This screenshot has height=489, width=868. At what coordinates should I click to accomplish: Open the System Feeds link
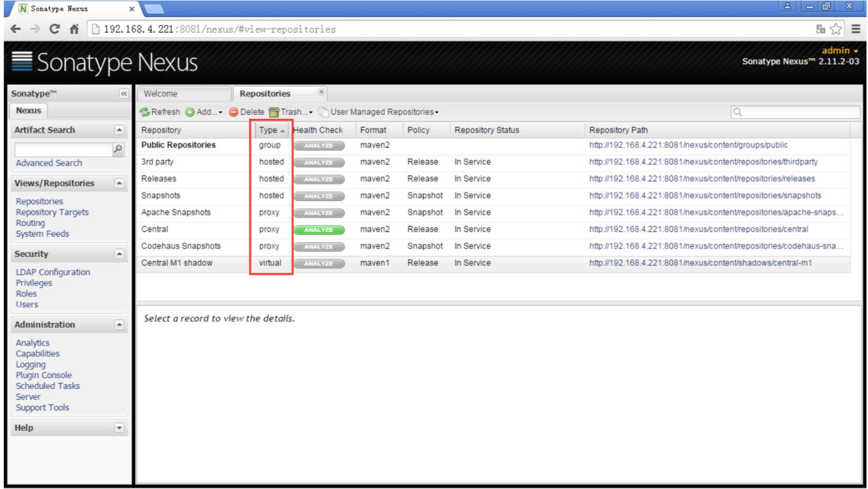pyautogui.click(x=42, y=234)
